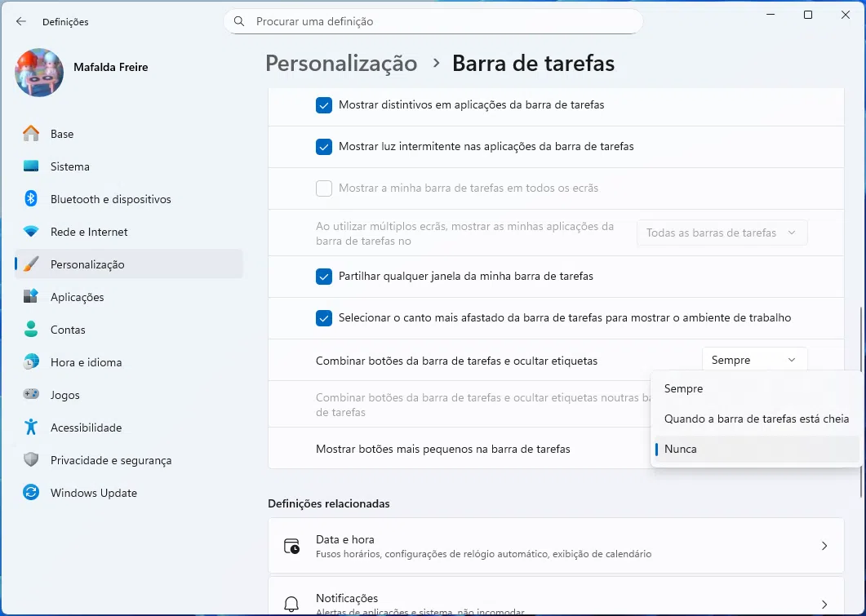Expand the Data e hora chevron
Image resolution: width=866 pixels, height=616 pixels.
click(824, 546)
